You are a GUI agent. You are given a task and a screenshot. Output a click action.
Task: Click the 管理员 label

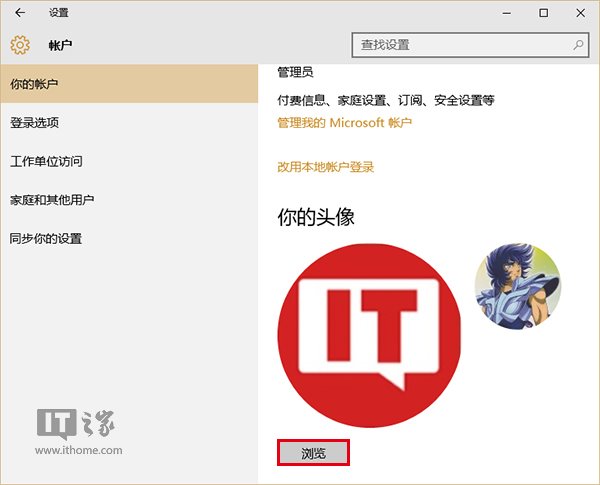click(295, 72)
